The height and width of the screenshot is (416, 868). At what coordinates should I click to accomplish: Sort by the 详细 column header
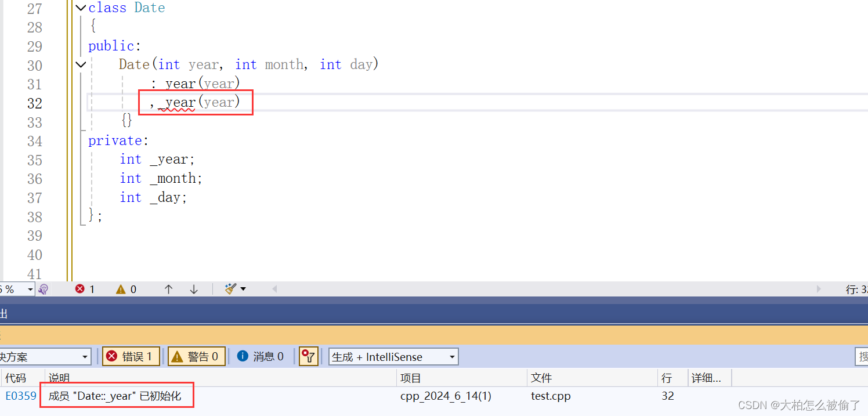click(710, 378)
